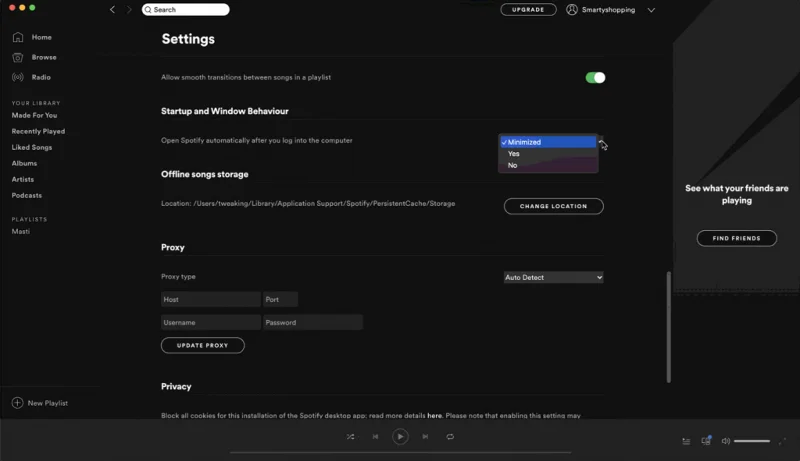
Task: Click the plus icon for New Playlist
Action: [17, 403]
